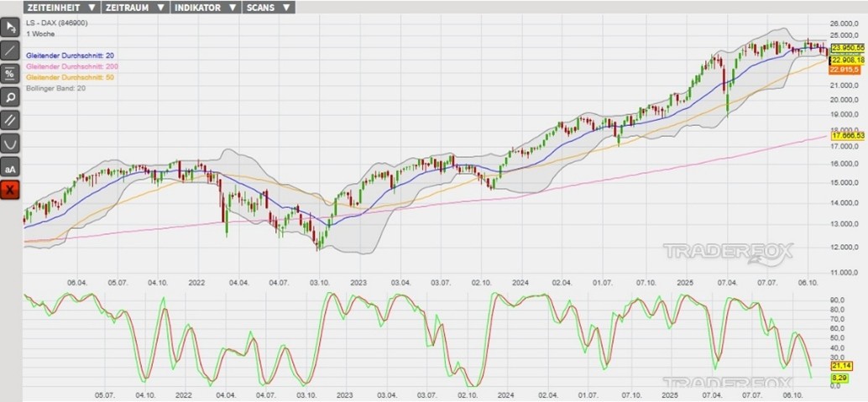Select the cursor pointer tool

11,28
